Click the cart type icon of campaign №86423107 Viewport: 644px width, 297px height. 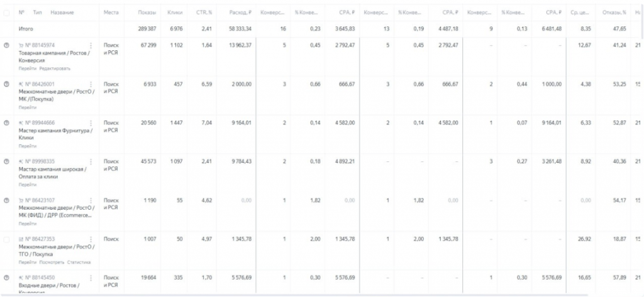pyautogui.click(x=21, y=200)
